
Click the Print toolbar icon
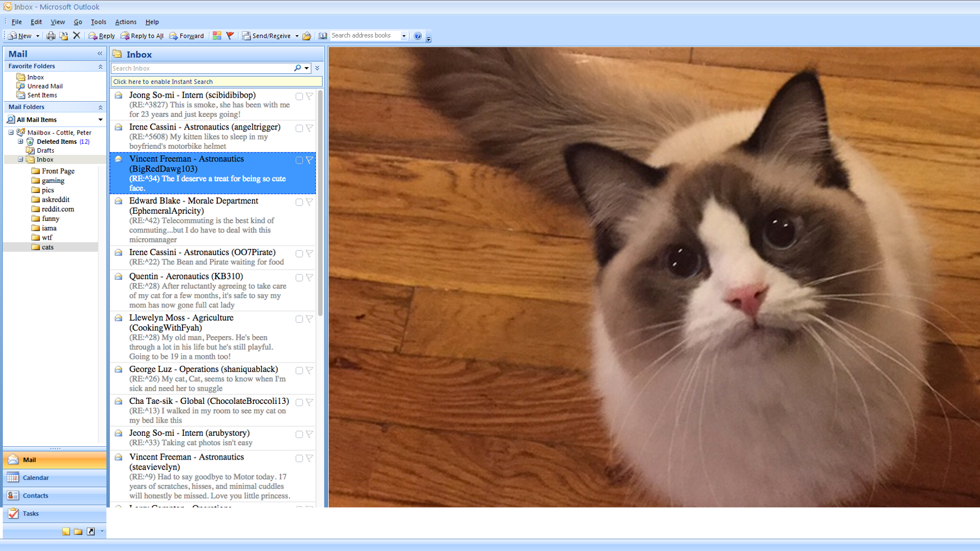(x=51, y=35)
